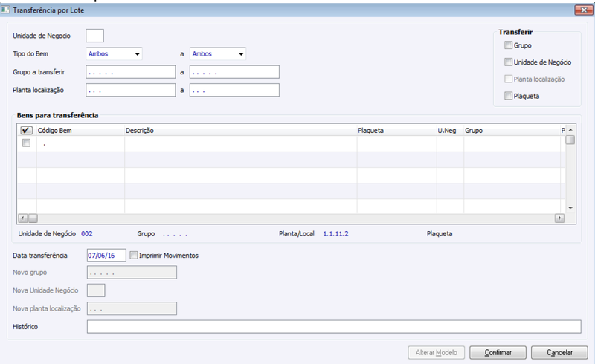Tick the first row checkbox in Bens grid
This screenshot has height=364, width=595.
[26, 143]
